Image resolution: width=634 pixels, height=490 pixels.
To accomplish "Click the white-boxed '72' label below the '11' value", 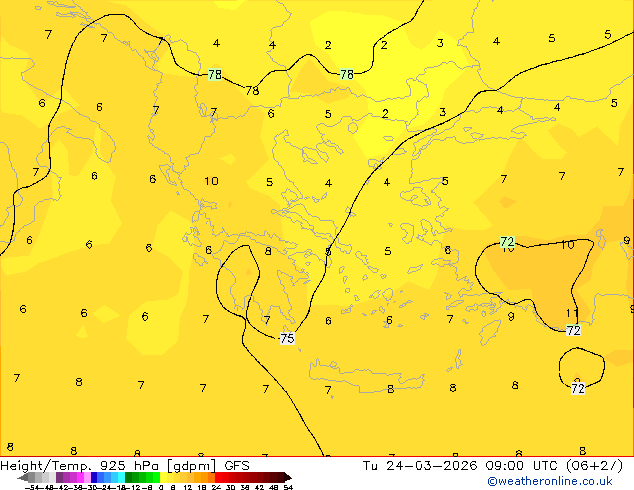I will (574, 330).
